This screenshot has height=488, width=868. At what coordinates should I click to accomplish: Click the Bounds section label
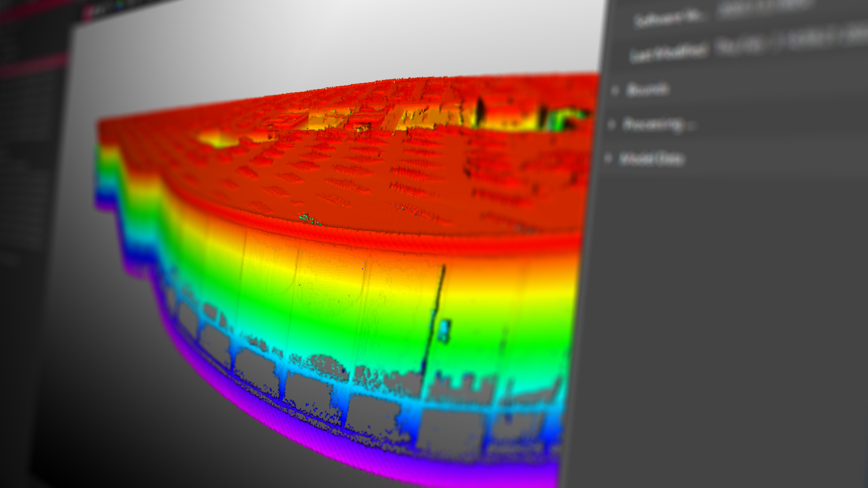pyautogui.click(x=647, y=89)
